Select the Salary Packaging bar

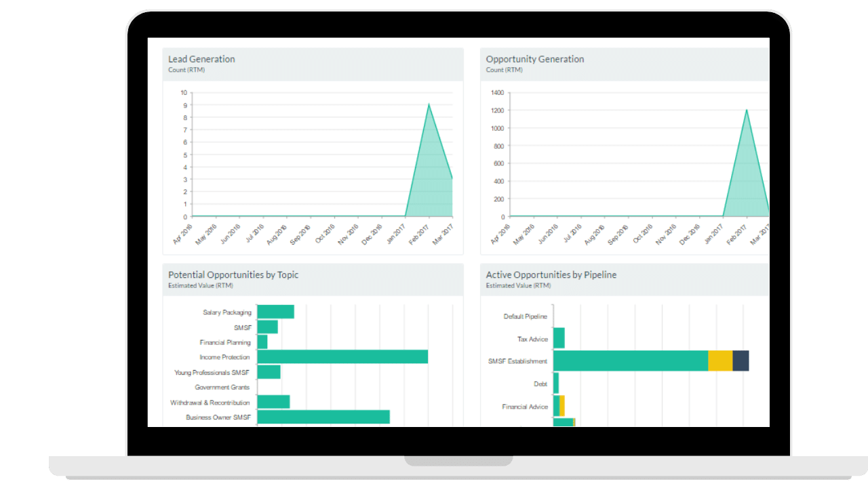pos(275,312)
